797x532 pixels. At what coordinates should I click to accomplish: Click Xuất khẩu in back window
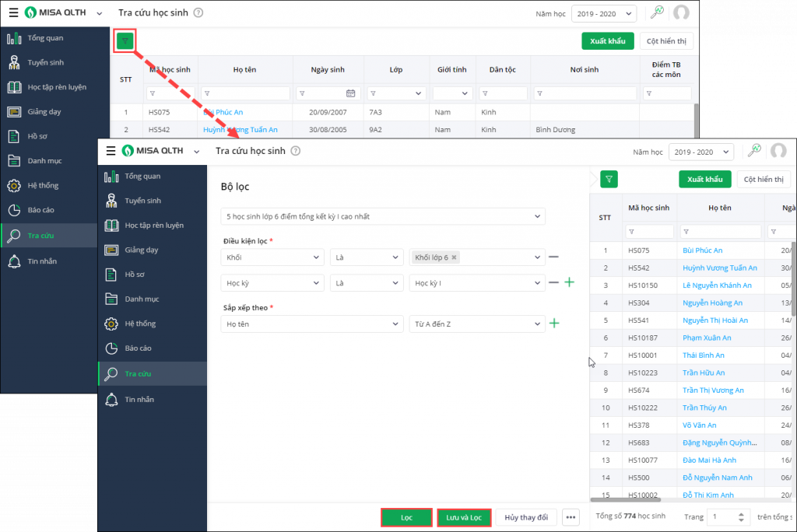607,41
